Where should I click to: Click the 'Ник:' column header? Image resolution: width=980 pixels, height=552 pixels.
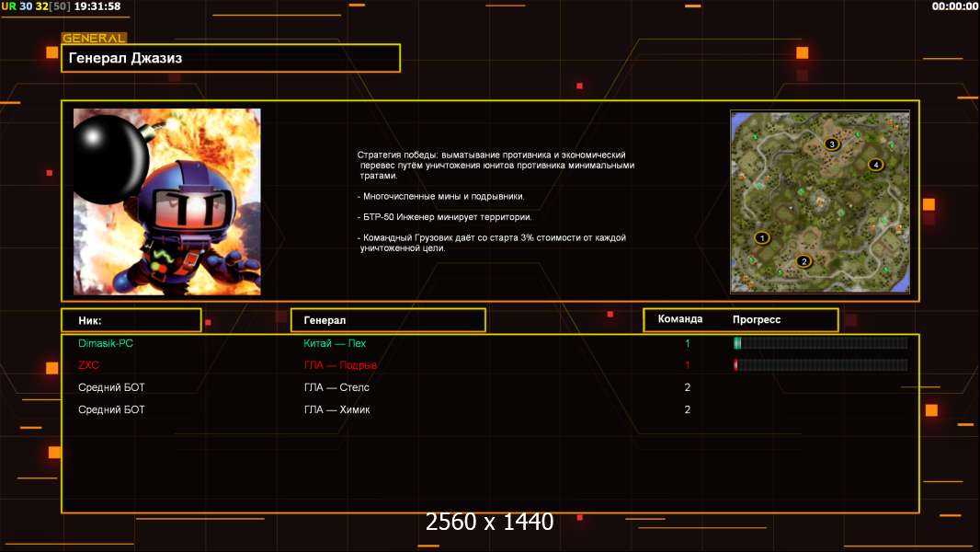(x=131, y=320)
